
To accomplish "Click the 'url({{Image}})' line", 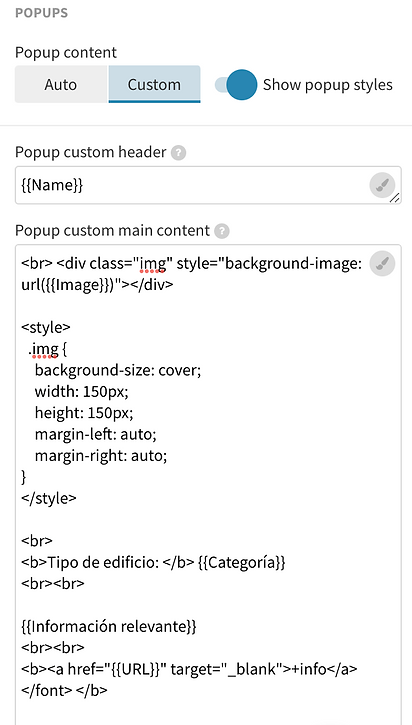I will tap(97, 285).
